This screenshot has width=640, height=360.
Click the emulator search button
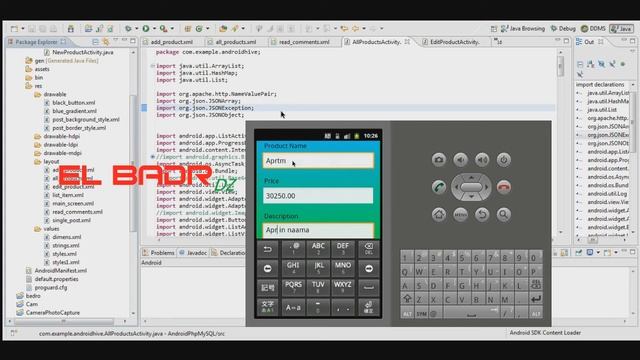[x=504, y=214]
